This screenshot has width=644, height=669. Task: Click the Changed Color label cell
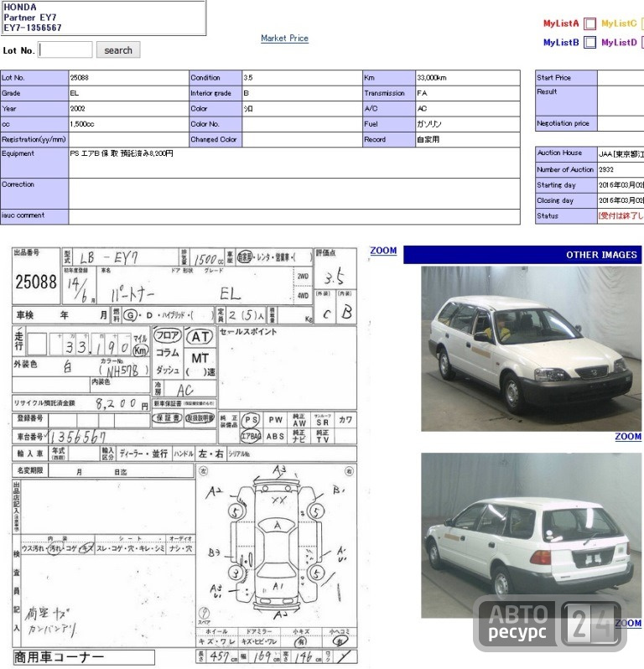[216, 139]
